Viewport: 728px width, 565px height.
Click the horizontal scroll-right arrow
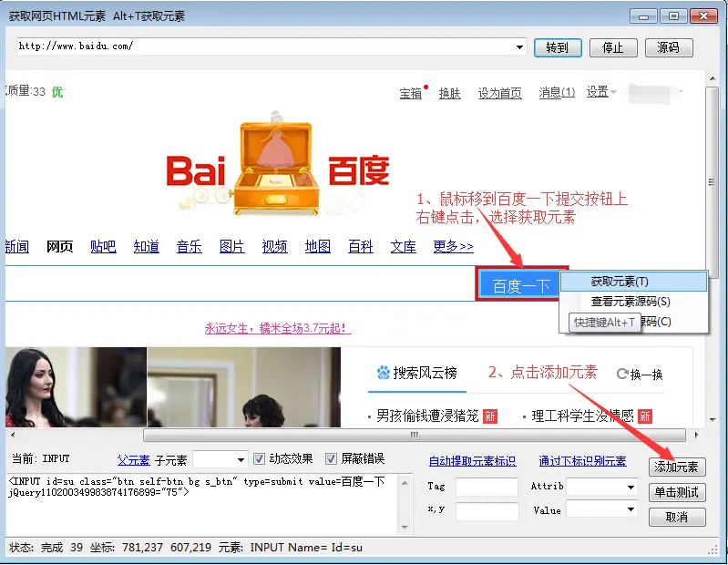click(696, 435)
